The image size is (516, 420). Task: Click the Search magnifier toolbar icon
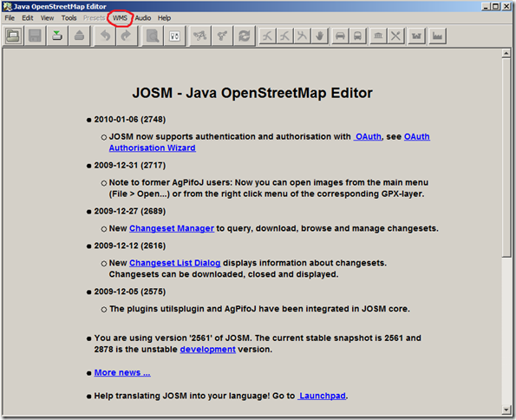(x=153, y=36)
